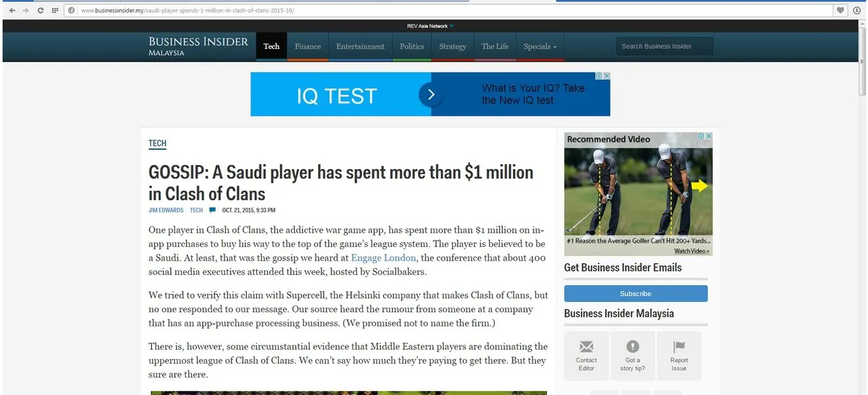This screenshot has width=868, height=395.
Task: Expand the Specials dropdown menu
Action: 540,46
